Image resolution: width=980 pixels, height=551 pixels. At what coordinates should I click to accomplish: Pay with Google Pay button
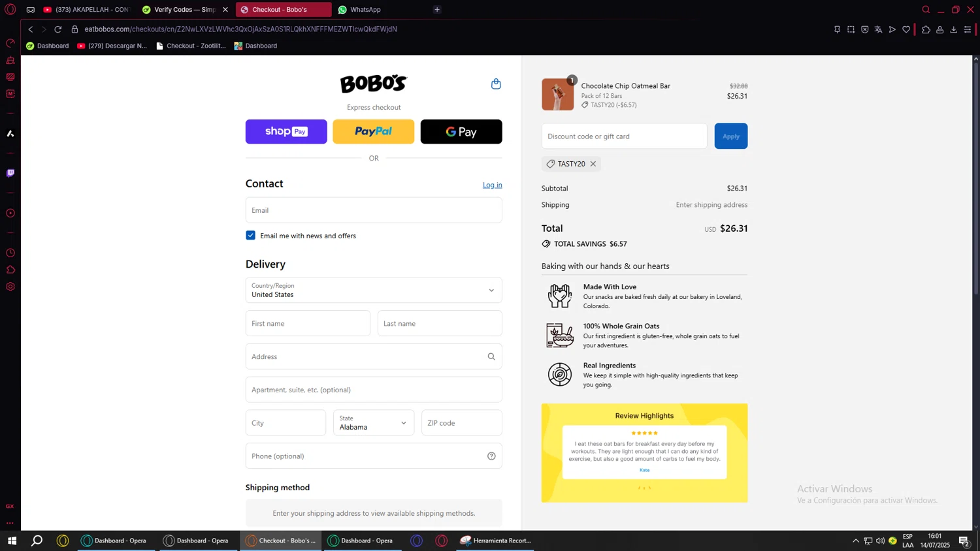coord(461,132)
